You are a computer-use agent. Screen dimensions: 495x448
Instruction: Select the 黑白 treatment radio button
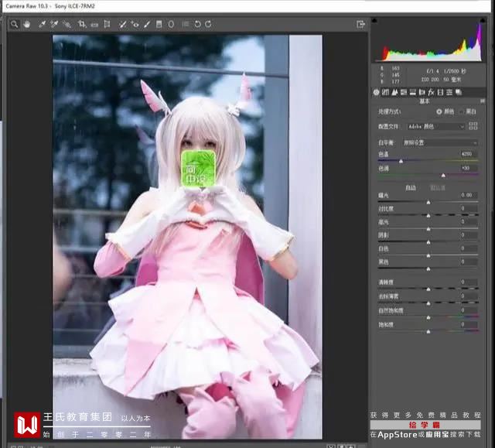[462, 111]
